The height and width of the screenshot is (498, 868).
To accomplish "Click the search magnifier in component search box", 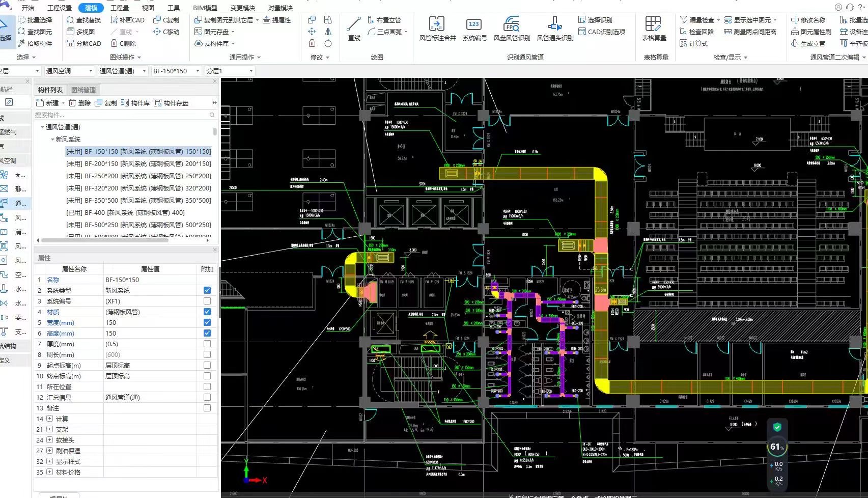I will (x=212, y=115).
